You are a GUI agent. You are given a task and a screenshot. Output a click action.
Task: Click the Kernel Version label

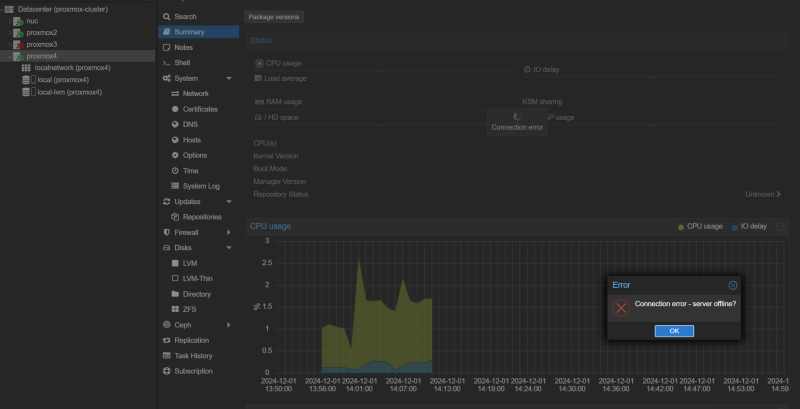[x=276, y=156]
